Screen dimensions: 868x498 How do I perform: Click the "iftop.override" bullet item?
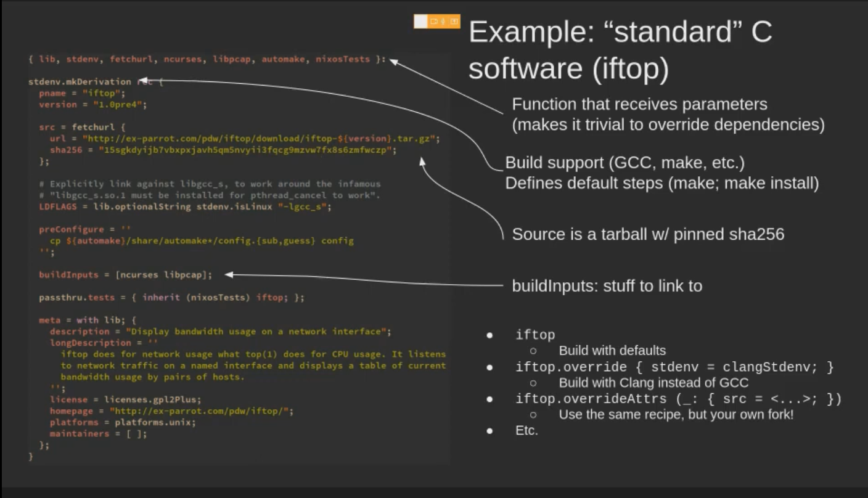click(674, 367)
